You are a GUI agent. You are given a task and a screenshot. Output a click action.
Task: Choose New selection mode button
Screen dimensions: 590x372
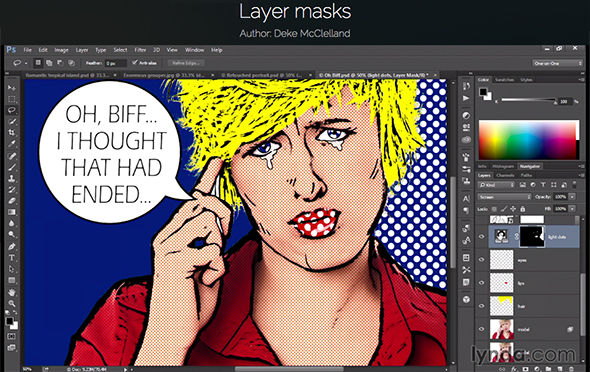coord(38,63)
